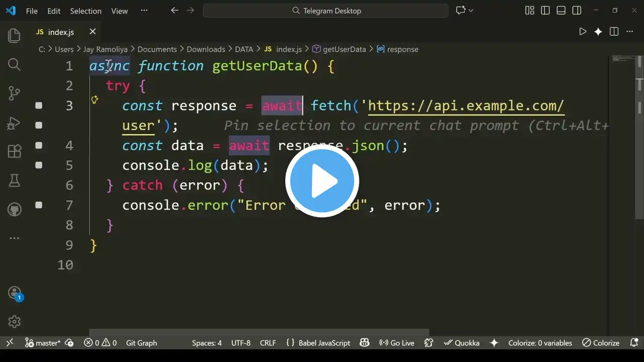The width and height of the screenshot is (644, 362).
Task: Expand the chat dropdown arrow in title bar
Action: [471, 11]
